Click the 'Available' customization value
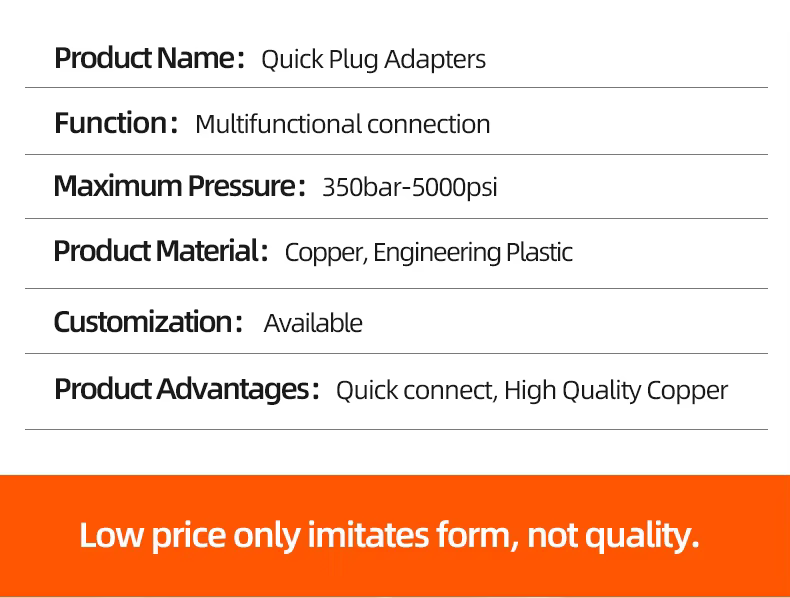This screenshot has height=598, width=790. 313,324
